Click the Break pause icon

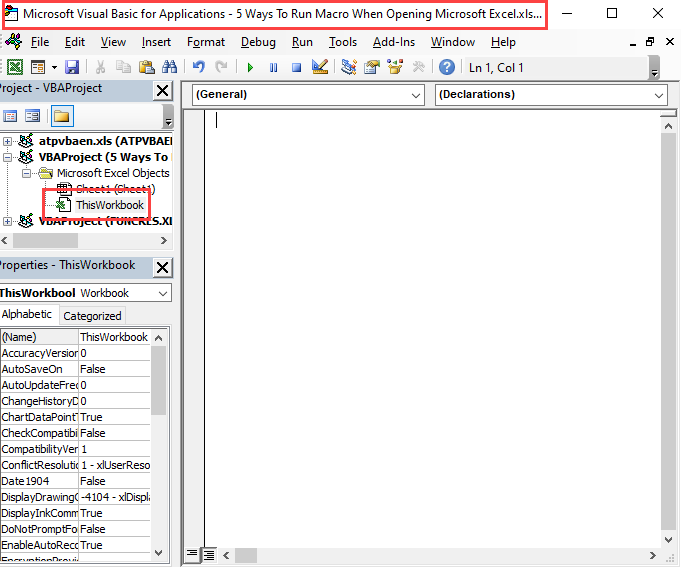click(x=273, y=68)
